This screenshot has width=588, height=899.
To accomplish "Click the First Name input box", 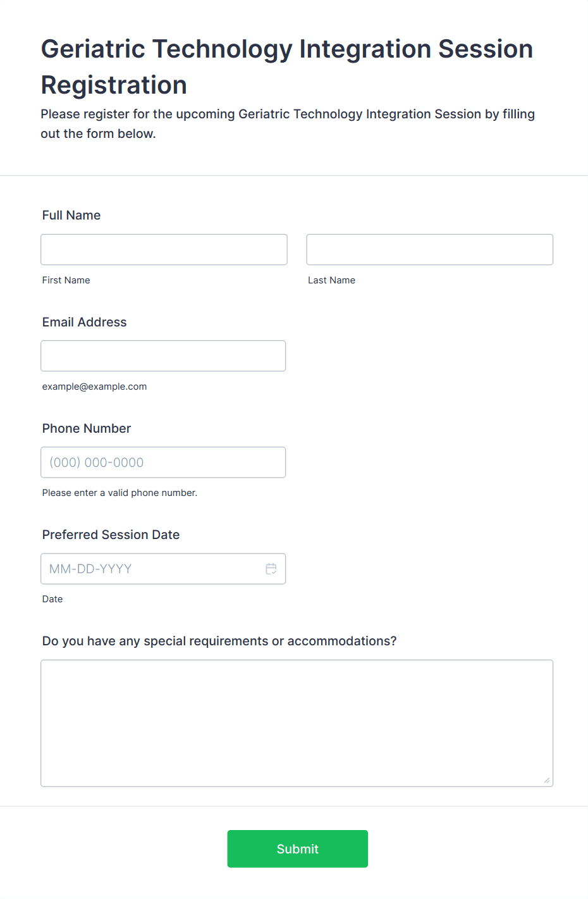I will [164, 250].
